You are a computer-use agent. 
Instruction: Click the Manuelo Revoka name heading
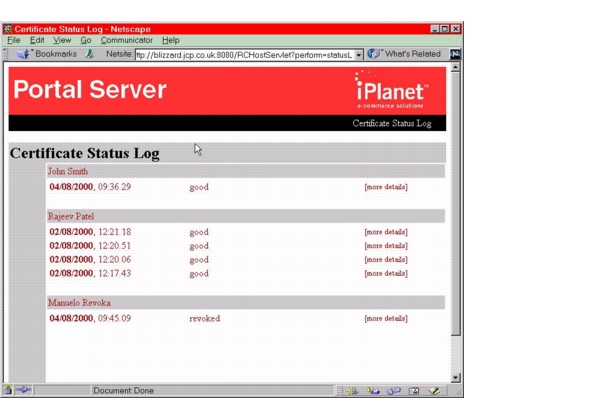79,303
